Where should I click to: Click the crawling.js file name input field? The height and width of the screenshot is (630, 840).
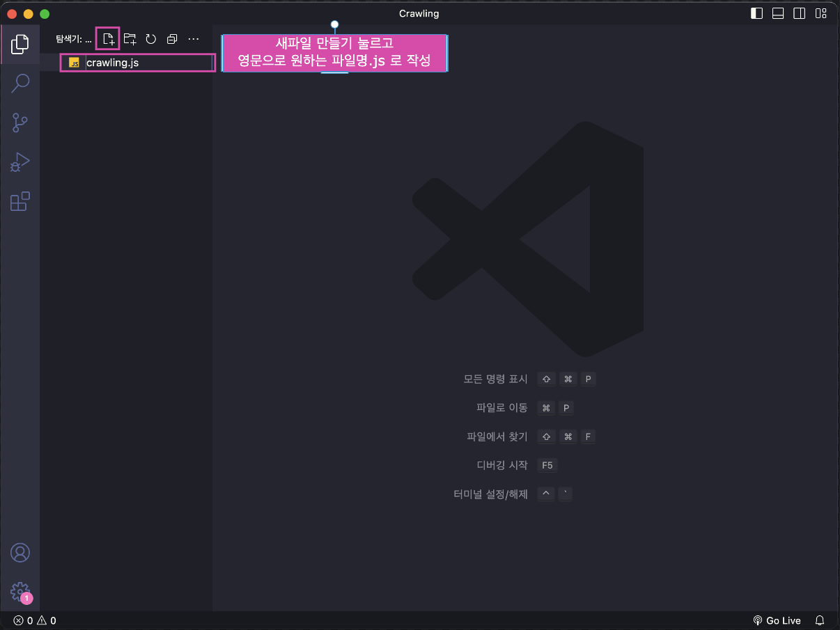148,63
